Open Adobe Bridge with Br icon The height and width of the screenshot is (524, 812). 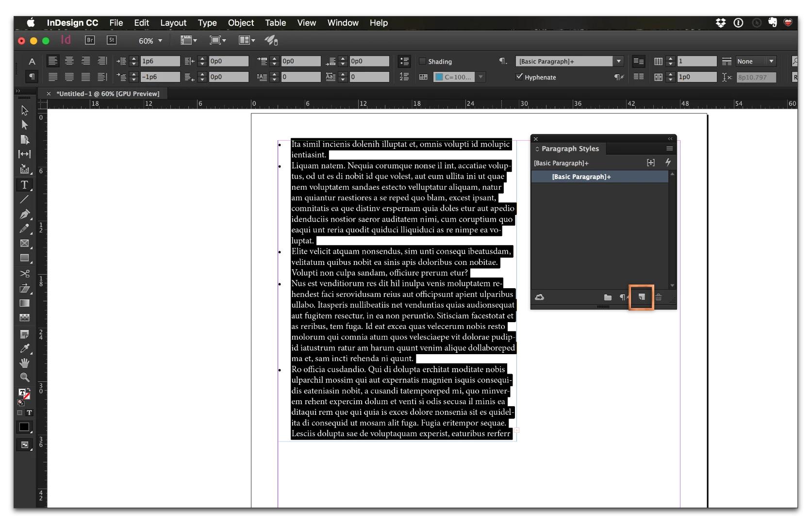90,40
